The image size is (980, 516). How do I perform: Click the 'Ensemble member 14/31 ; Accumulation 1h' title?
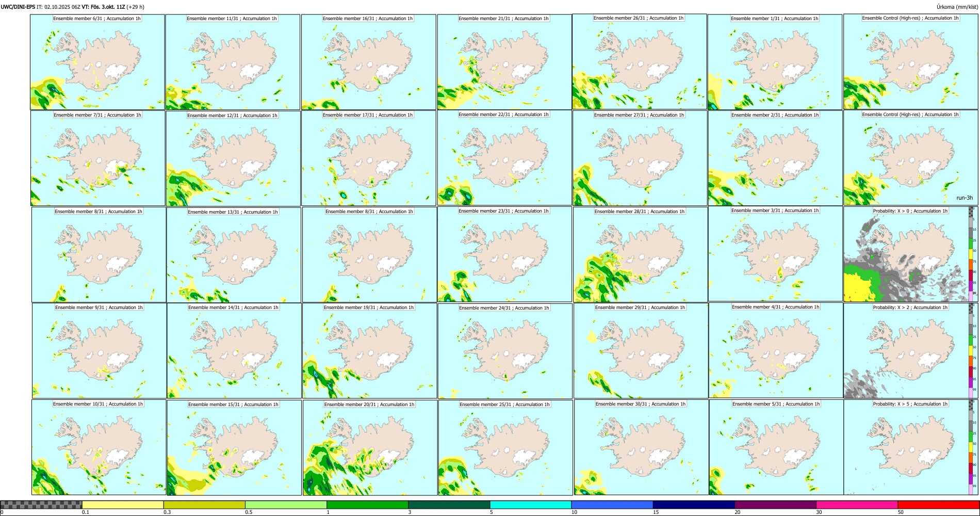[233, 308]
